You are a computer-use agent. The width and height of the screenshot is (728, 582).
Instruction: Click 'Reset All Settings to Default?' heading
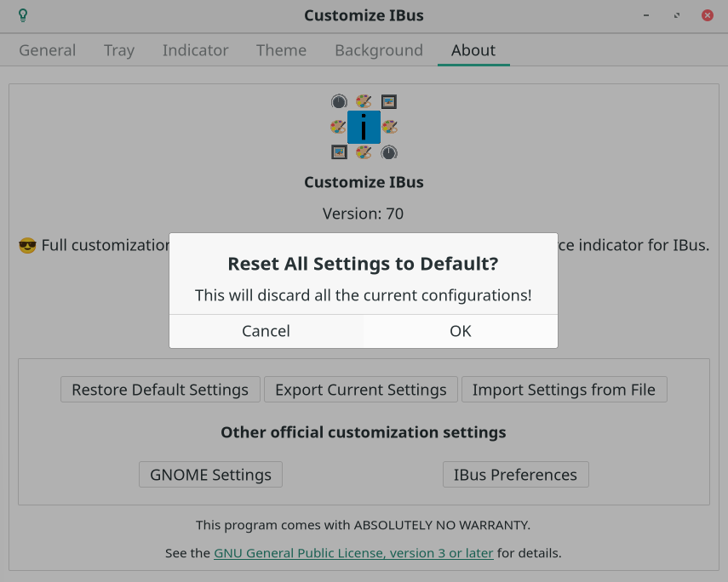363,264
